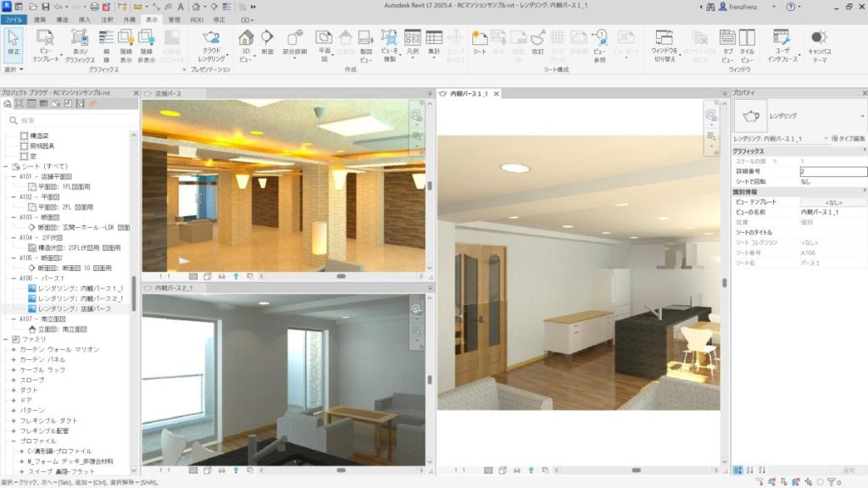Open the 3D ビュー tool in ribbon
The width and height of the screenshot is (868, 488).
(x=246, y=42)
